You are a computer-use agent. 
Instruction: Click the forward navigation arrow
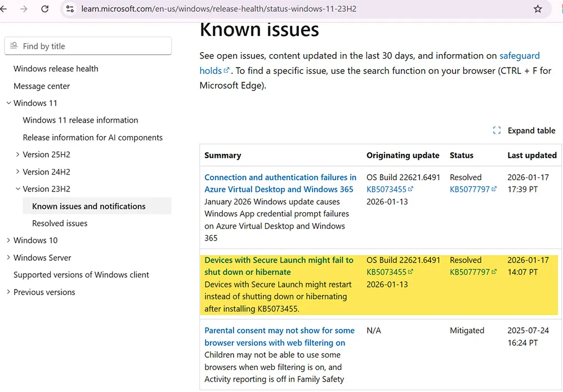click(25, 9)
